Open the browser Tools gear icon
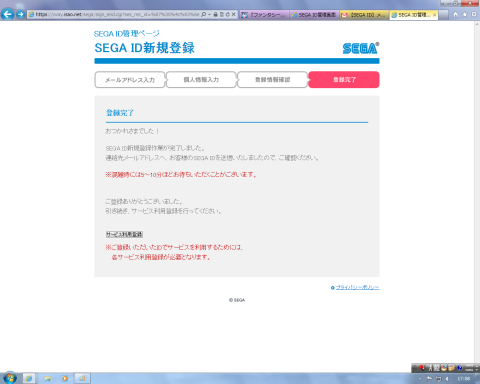 [x=474, y=14]
